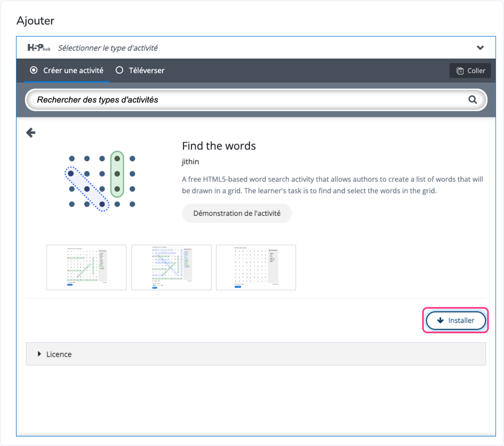Open the first word search screenshot thumbnail
This screenshot has width=504, height=446.
87,267
